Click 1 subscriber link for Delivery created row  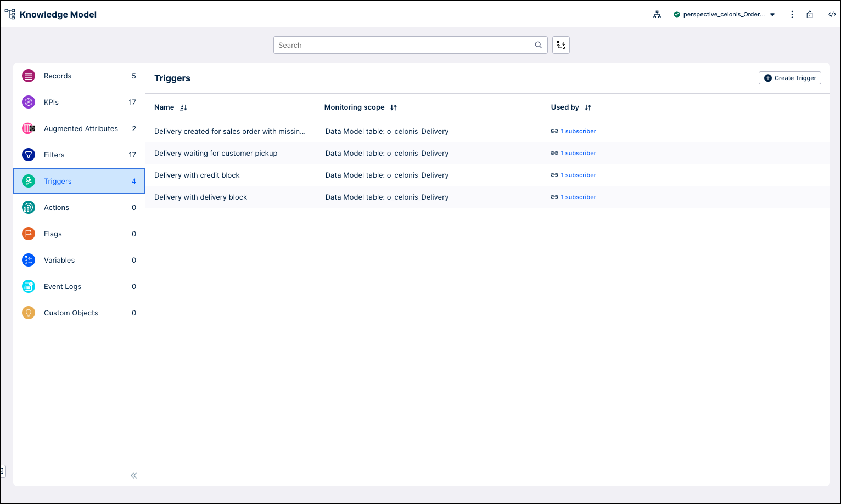click(x=578, y=131)
